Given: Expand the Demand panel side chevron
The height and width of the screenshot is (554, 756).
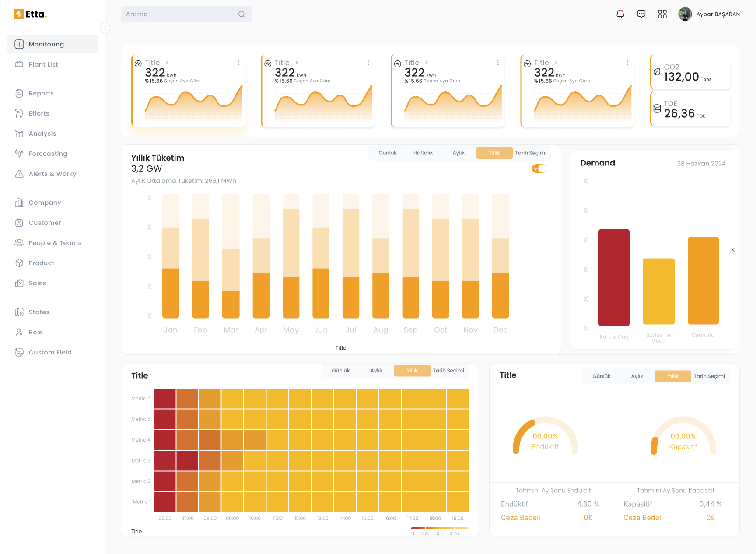Looking at the screenshot, I should pos(733,250).
